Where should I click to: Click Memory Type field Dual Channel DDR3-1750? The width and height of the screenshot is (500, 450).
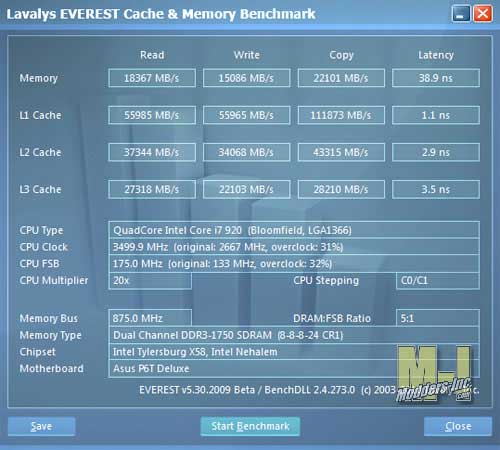tap(294, 335)
